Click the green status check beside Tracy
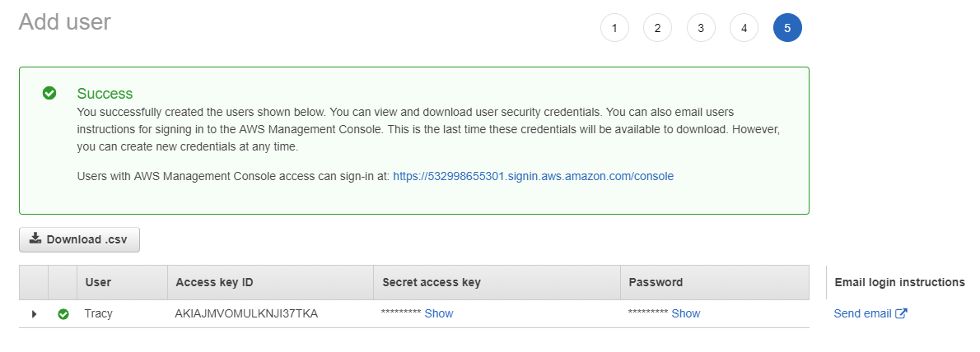The height and width of the screenshot is (352, 980). pos(63,314)
